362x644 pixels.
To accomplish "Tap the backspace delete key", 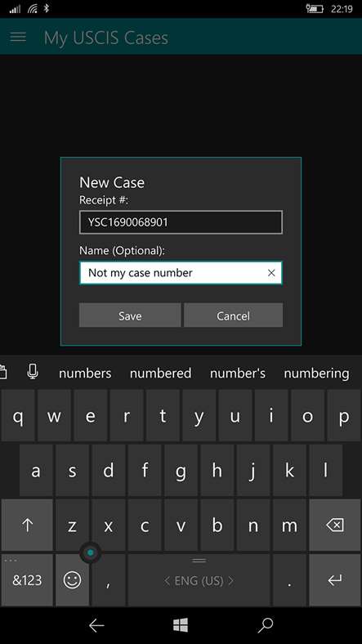I will (x=334, y=525).
